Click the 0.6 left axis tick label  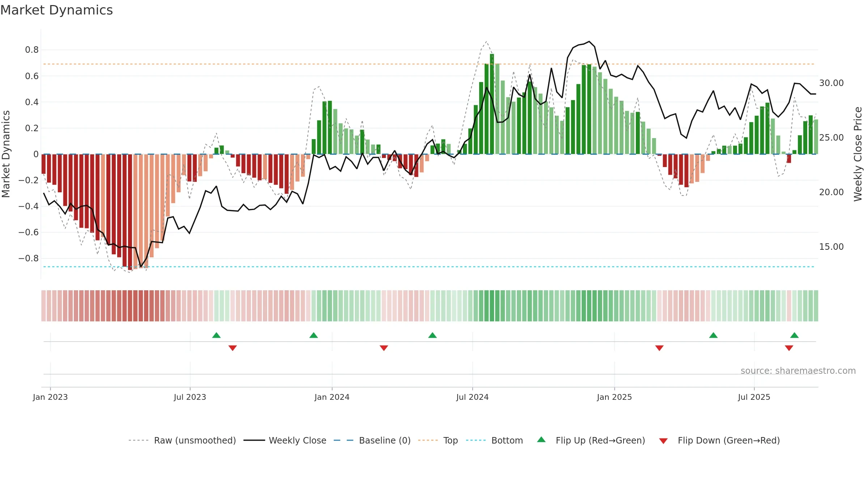(x=32, y=76)
